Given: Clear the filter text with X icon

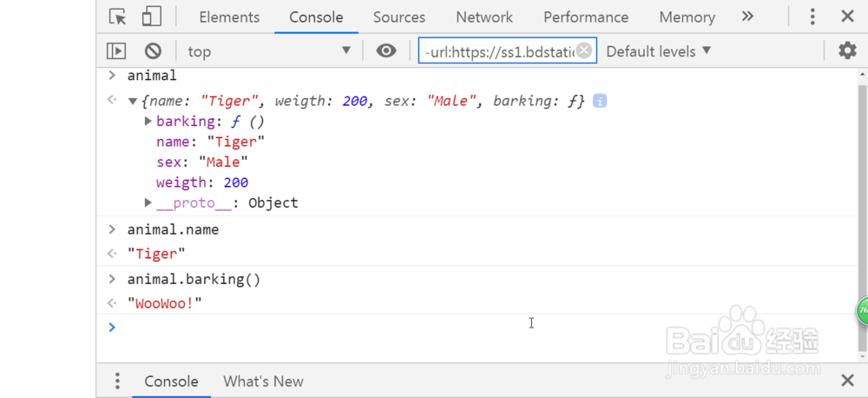Looking at the screenshot, I should [584, 50].
